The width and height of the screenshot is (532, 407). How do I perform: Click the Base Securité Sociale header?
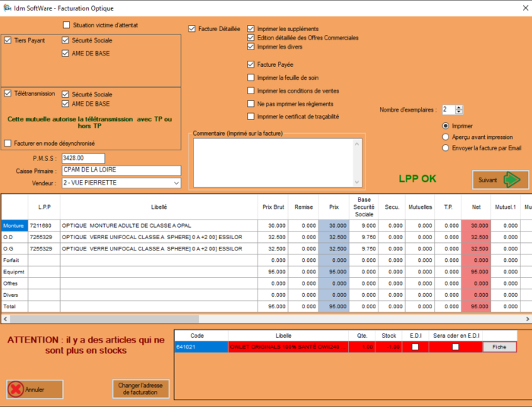point(364,207)
